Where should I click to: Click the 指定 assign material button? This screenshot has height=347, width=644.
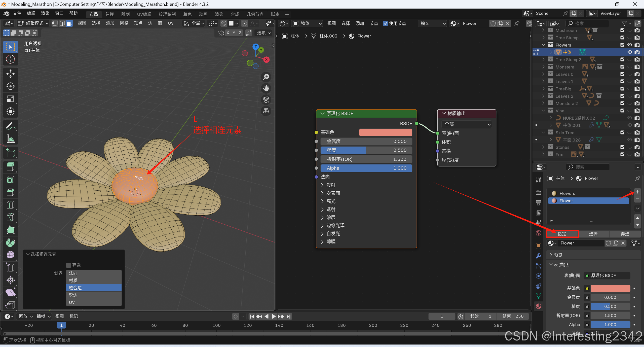[x=562, y=234]
